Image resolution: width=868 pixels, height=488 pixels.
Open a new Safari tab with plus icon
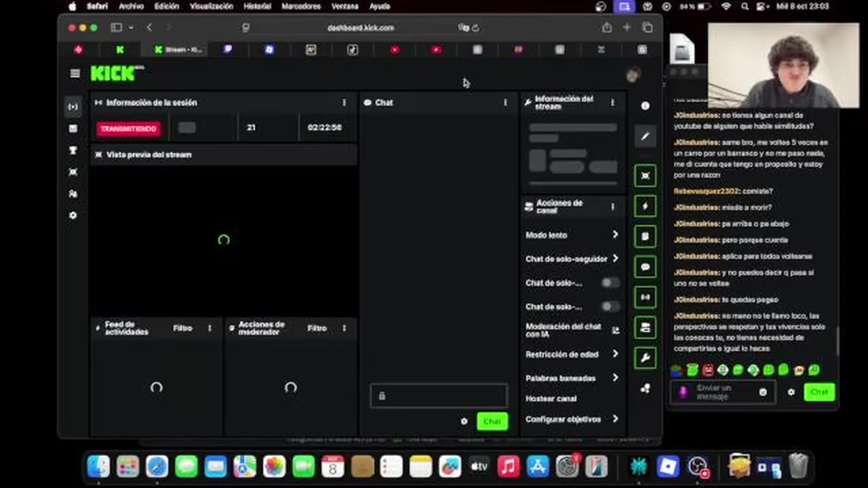pyautogui.click(x=627, y=28)
